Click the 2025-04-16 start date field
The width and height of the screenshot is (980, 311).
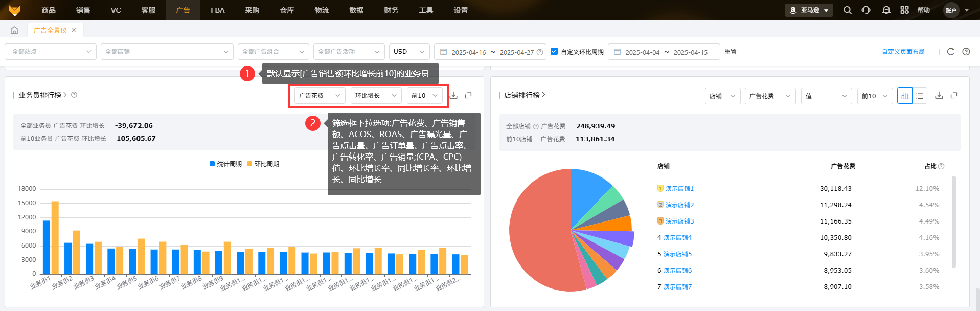(x=468, y=52)
